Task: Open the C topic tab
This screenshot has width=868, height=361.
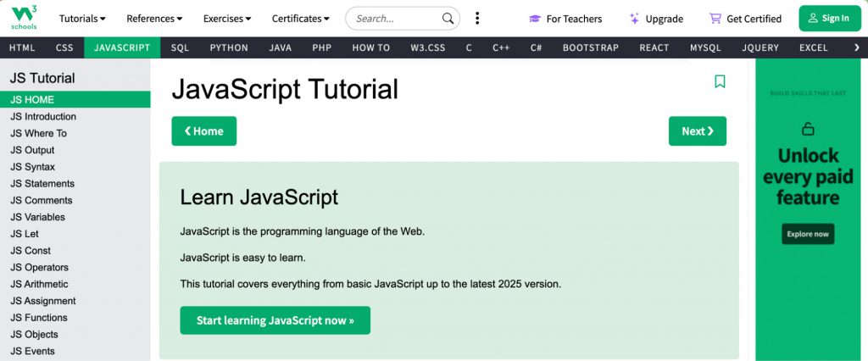Action: point(469,47)
